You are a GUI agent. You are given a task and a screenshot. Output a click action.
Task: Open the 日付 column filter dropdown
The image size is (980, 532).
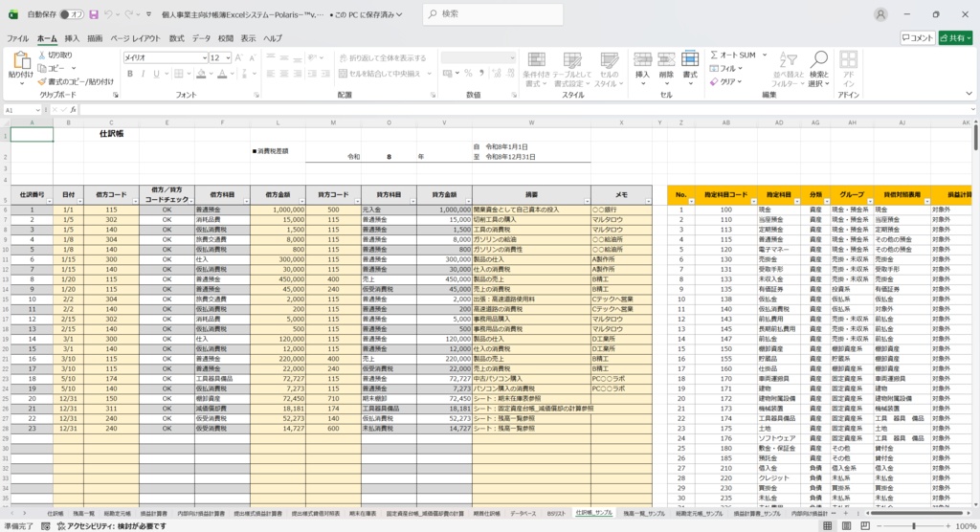pos(79,201)
